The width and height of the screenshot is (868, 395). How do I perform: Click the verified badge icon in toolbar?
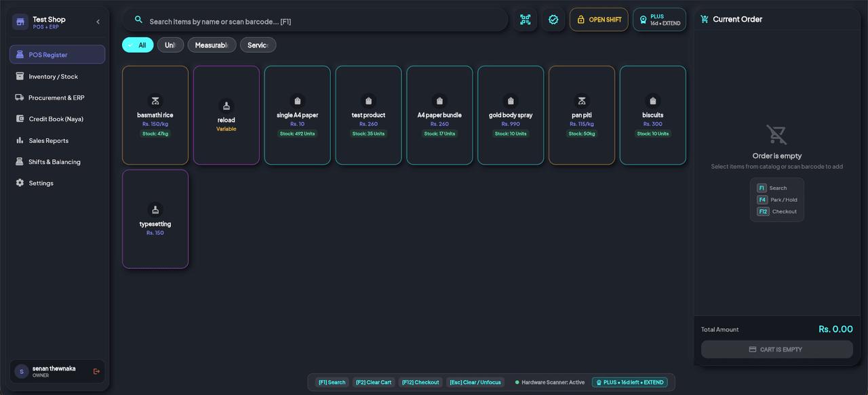[x=553, y=20]
